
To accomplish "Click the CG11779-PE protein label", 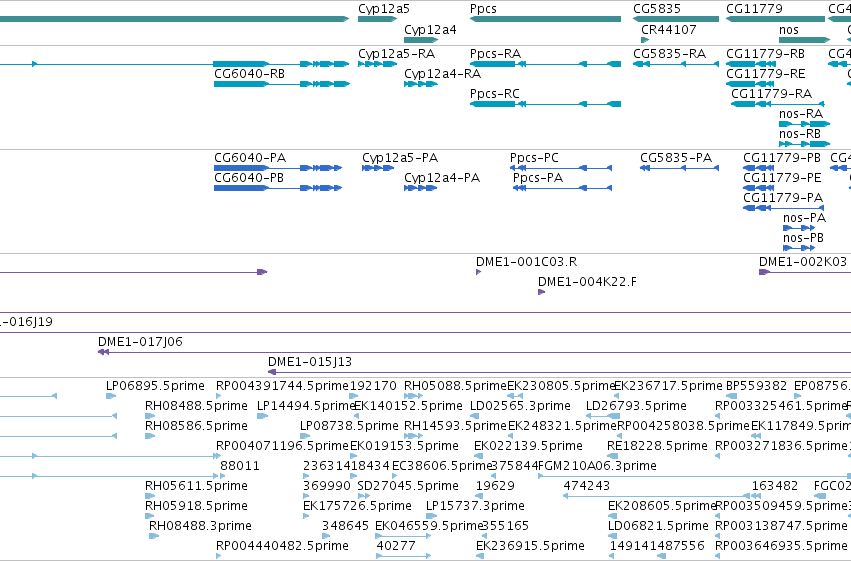I will tap(782, 178).
